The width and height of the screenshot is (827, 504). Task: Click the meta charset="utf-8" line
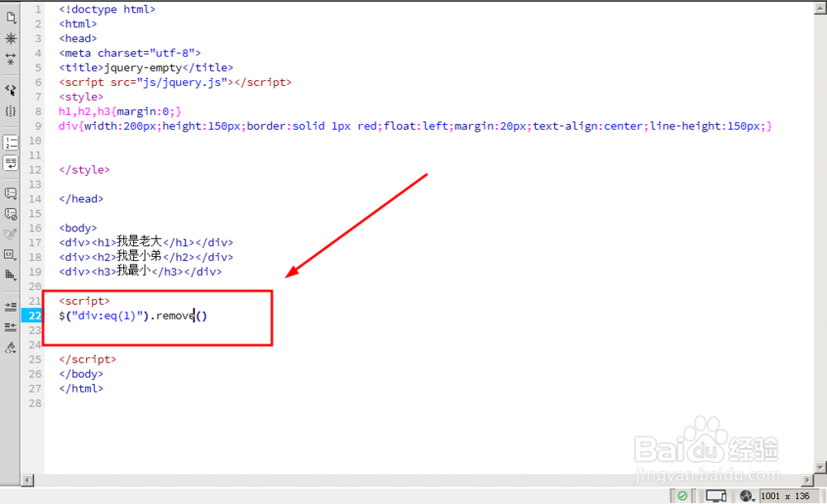point(130,53)
